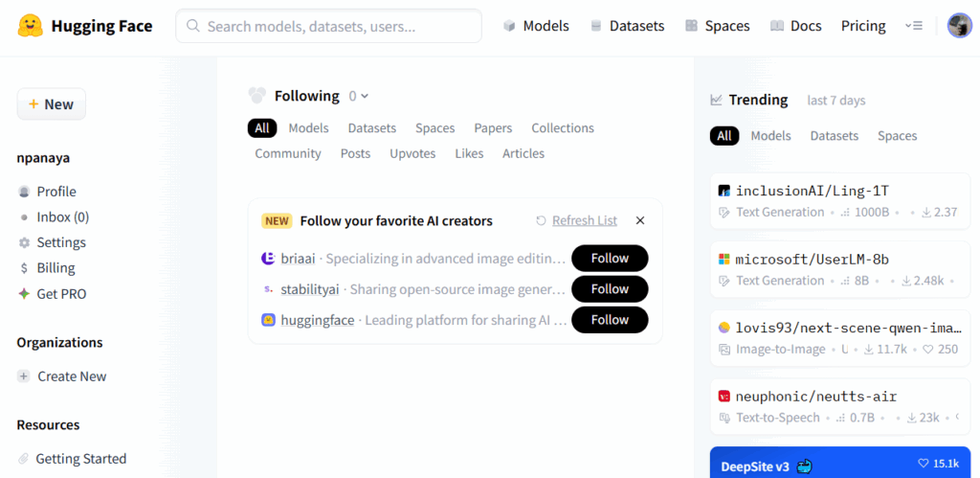
Task: Click the briaai creator avatar icon
Action: coord(268,258)
